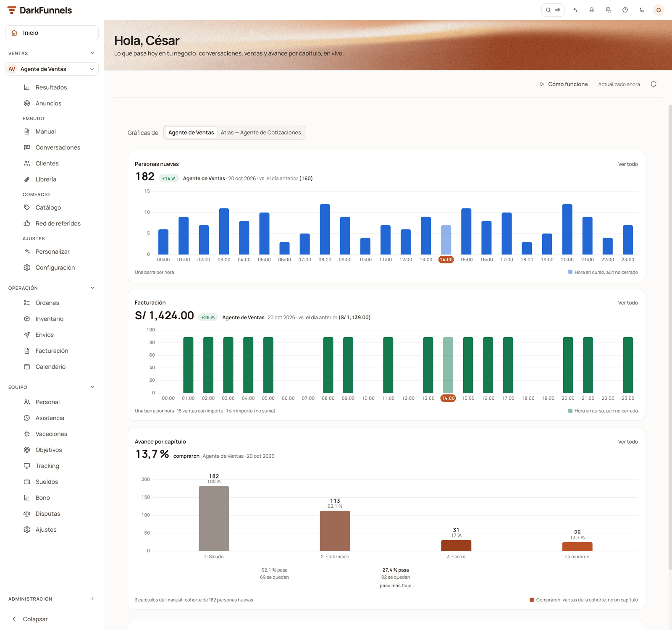Screen dimensions: 672x630
Task: Open the help question mark icon
Action: pyautogui.click(x=625, y=10)
